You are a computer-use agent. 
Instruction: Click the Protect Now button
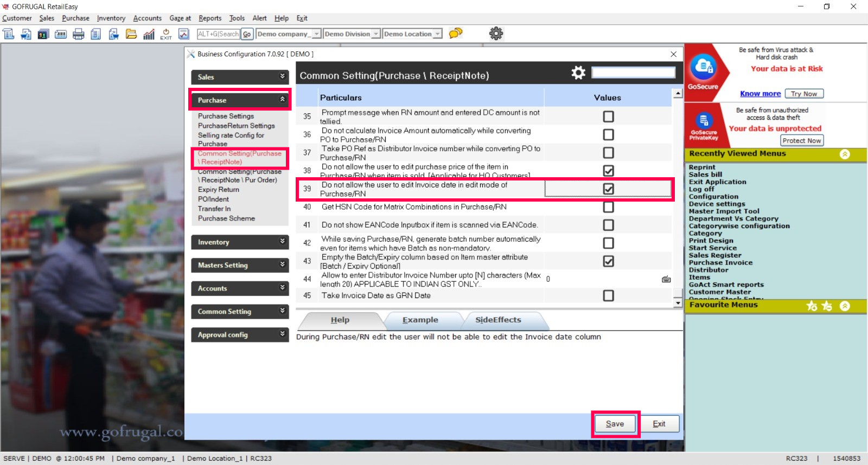(802, 140)
